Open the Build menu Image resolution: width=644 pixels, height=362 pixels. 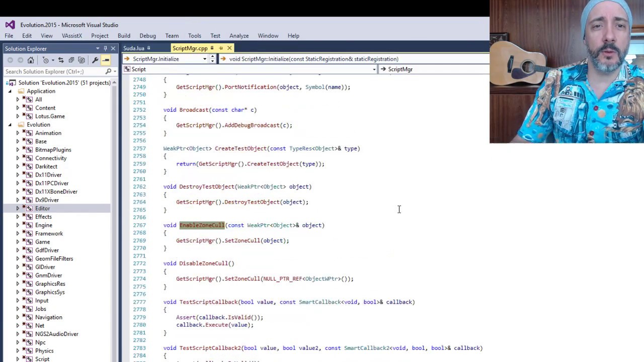click(124, 36)
